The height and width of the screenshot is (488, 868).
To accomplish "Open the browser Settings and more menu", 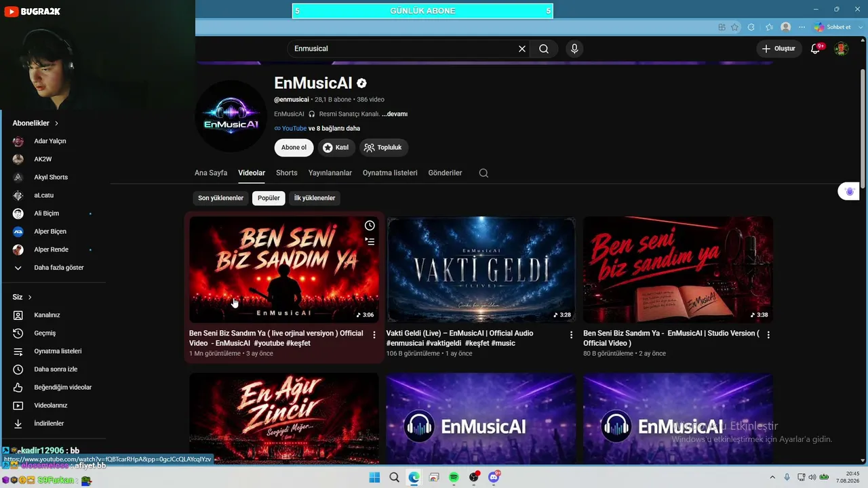I will (x=802, y=27).
